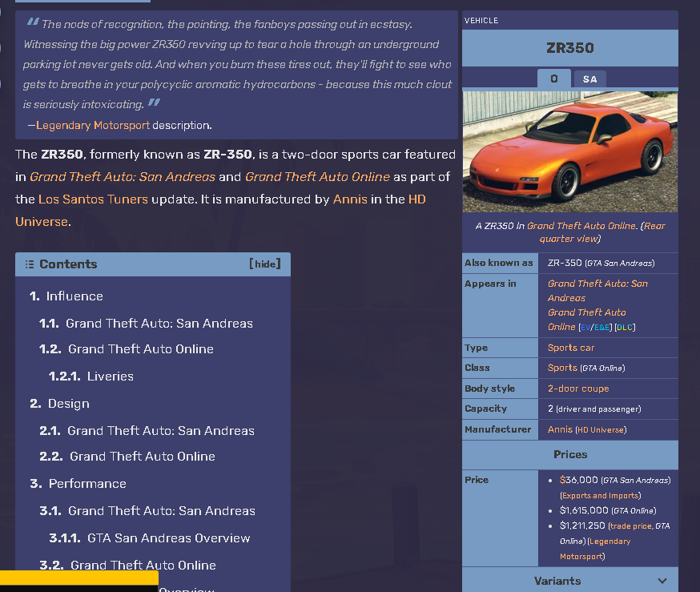
Task: Open the Sports class link
Action: click(562, 368)
